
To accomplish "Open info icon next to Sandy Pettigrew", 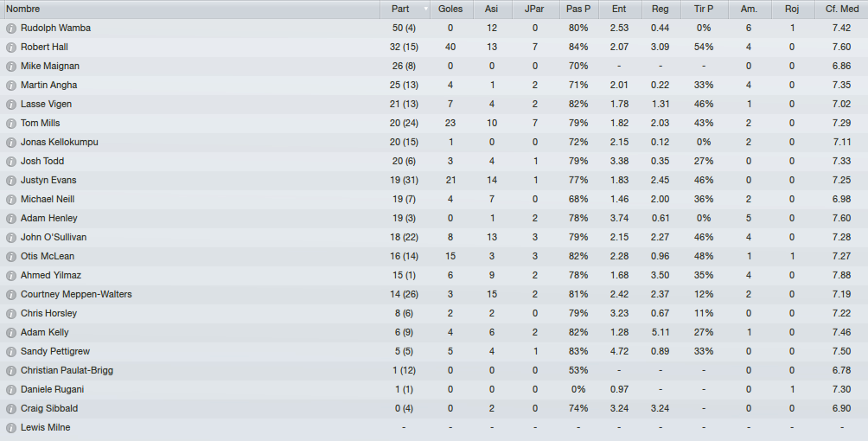I will [x=10, y=351].
